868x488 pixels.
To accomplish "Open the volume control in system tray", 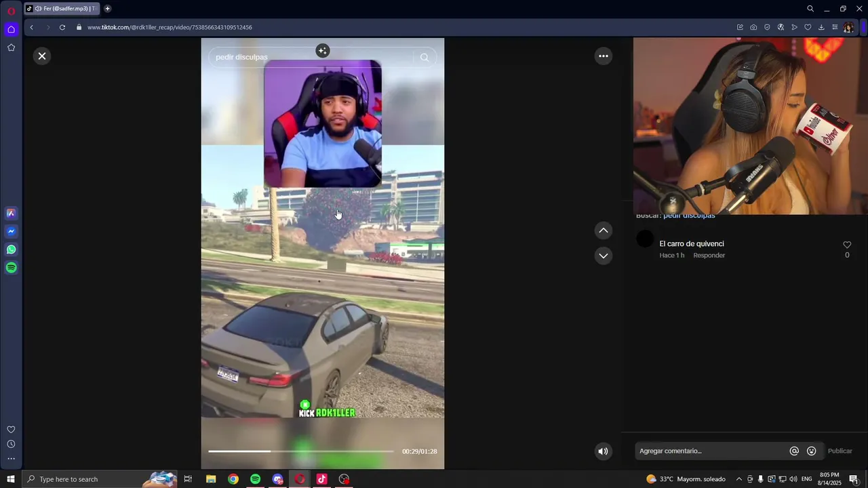I will click(x=793, y=479).
